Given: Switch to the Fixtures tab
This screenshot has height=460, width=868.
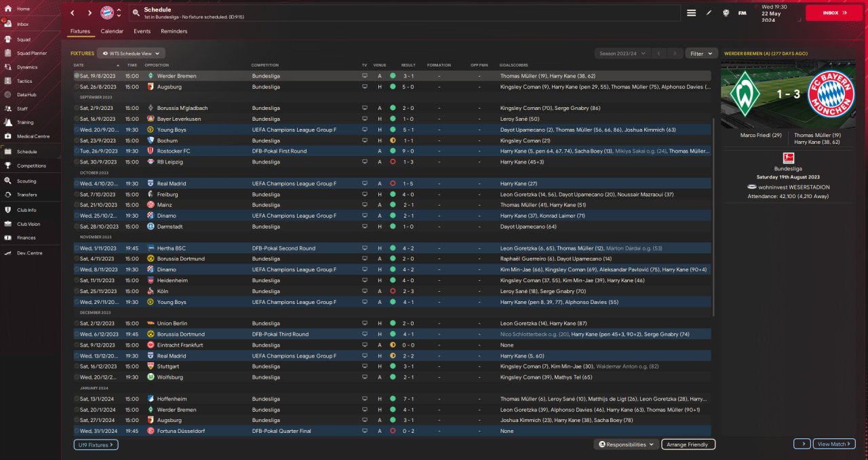Looking at the screenshot, I should pos(80,31).
